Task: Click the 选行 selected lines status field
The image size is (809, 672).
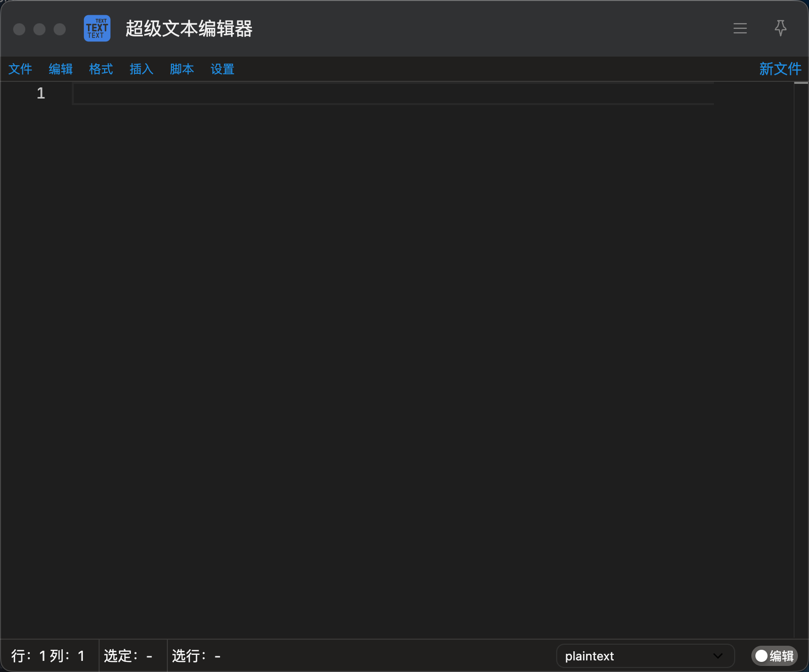Action: pos(196,656)
